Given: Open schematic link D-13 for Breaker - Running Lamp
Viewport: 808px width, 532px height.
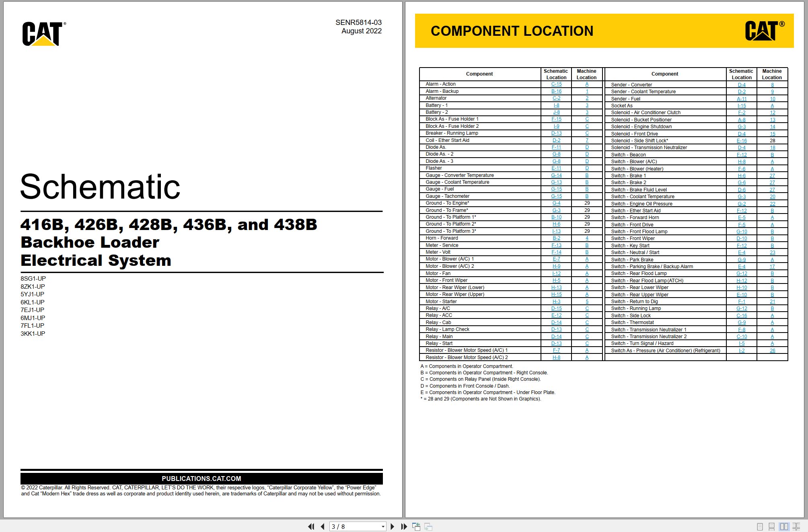Looking at the screenshot, I should coord(556,133).
